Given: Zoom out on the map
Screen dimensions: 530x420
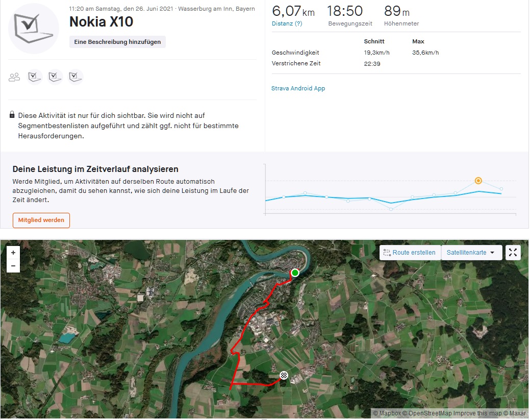Looking at the screenshot, I should point(13,266).
